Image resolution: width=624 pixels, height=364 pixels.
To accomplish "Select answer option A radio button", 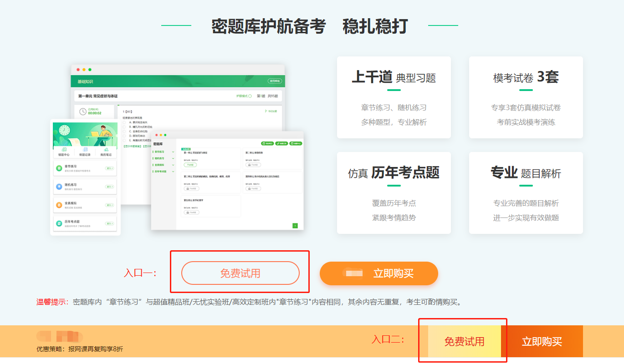I will pyautogui.click(x=124, y=122).
